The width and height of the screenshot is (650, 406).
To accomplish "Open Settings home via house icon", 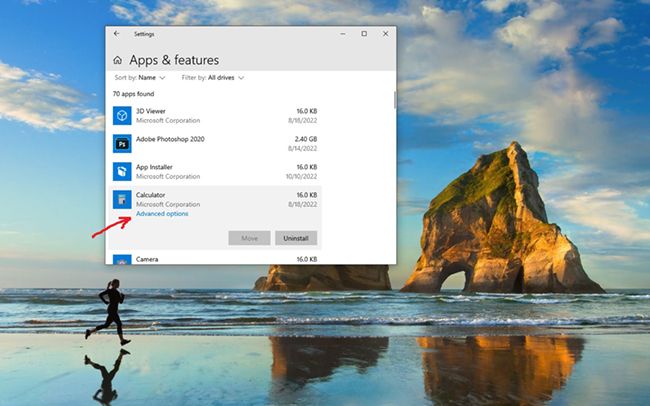I will [x=117, y=61].
